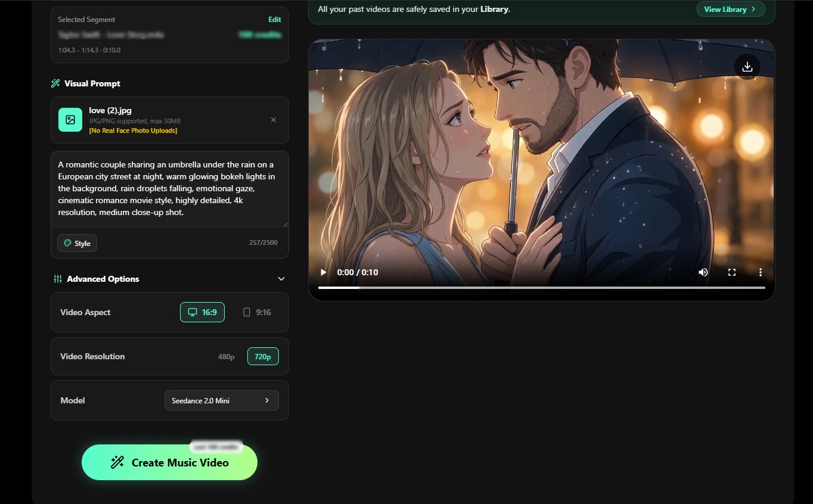Mute the video player volume

(x=703, y=272)
